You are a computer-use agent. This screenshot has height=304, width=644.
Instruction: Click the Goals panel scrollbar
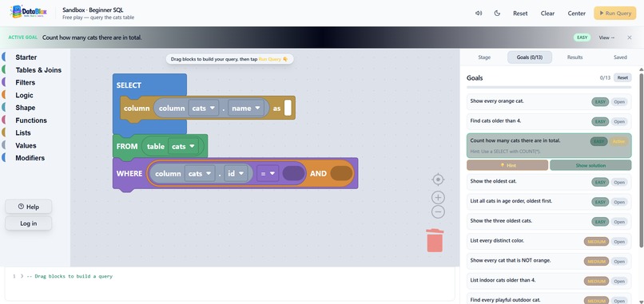(641, 161)
